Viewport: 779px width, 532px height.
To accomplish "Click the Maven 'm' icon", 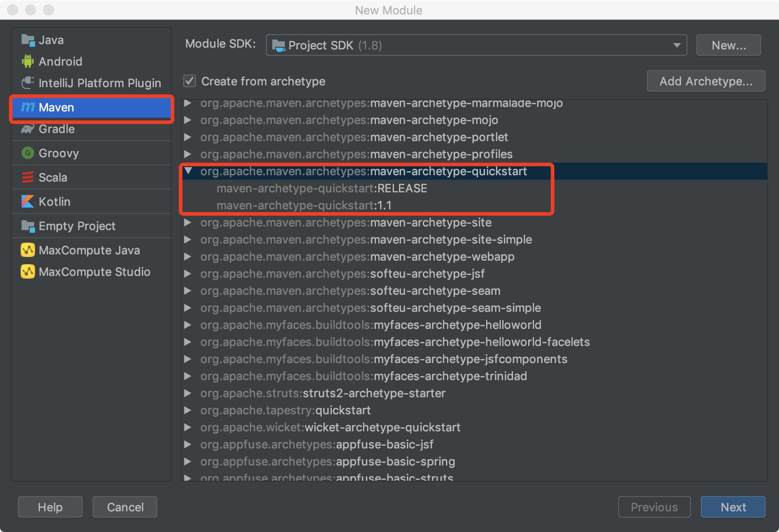I will [x=28, y=107].
